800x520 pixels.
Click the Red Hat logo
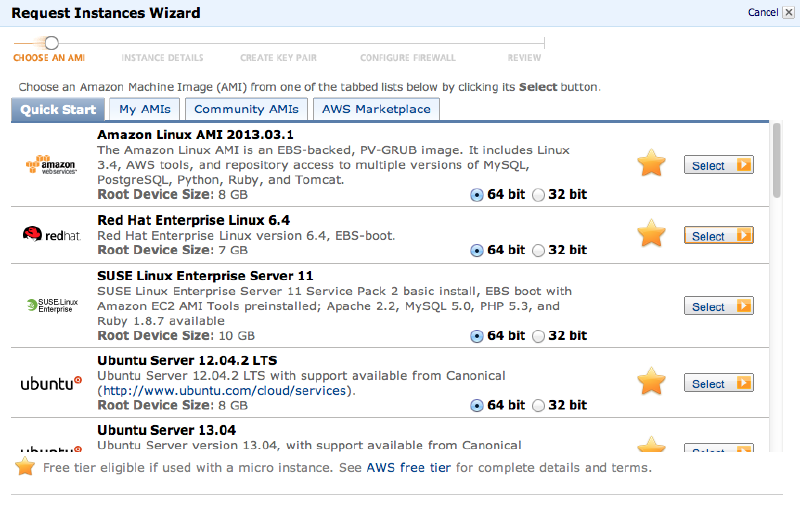coord(52,234)
